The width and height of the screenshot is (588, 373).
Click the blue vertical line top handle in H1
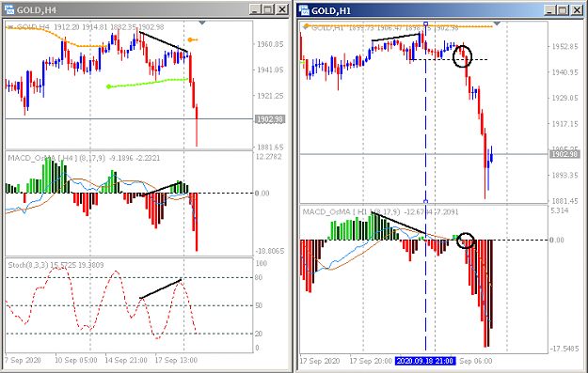point(425,23)
